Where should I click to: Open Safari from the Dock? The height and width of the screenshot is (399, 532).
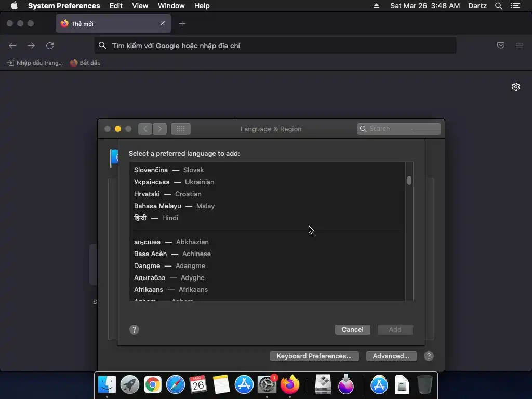176,384
